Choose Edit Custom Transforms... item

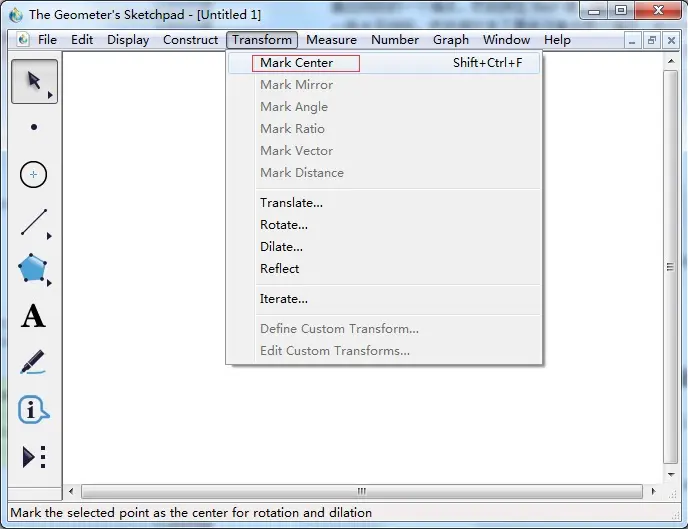[384, 350]
